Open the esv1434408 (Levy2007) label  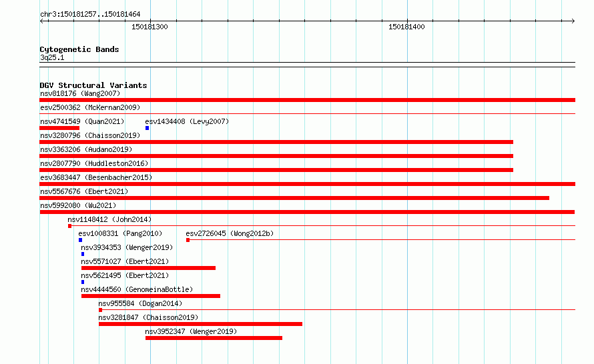coord(187,121)
